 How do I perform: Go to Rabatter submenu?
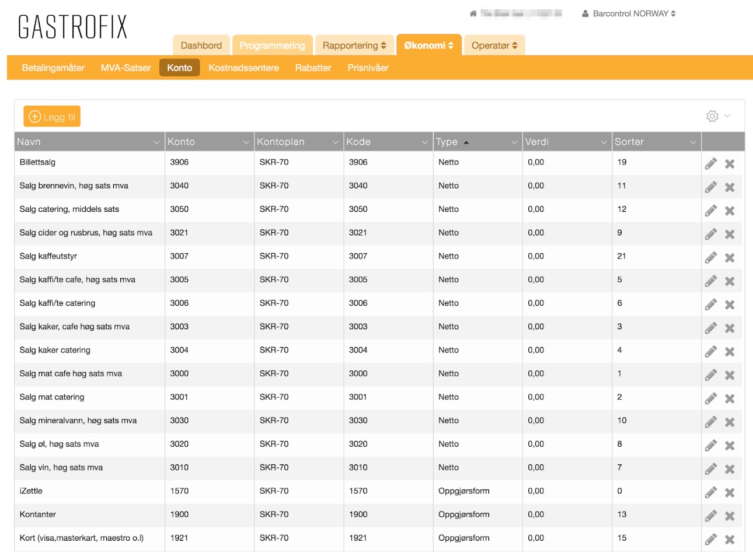click(313, 68)
